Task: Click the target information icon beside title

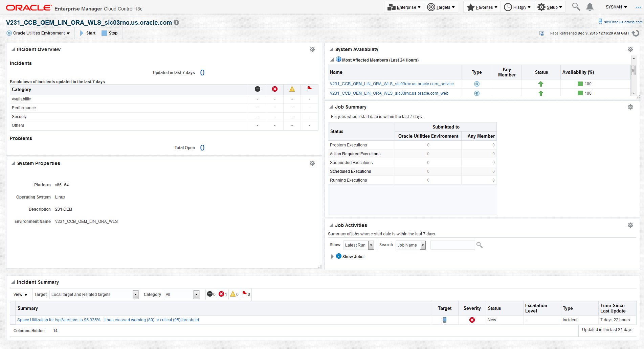Action: (176, 22)
